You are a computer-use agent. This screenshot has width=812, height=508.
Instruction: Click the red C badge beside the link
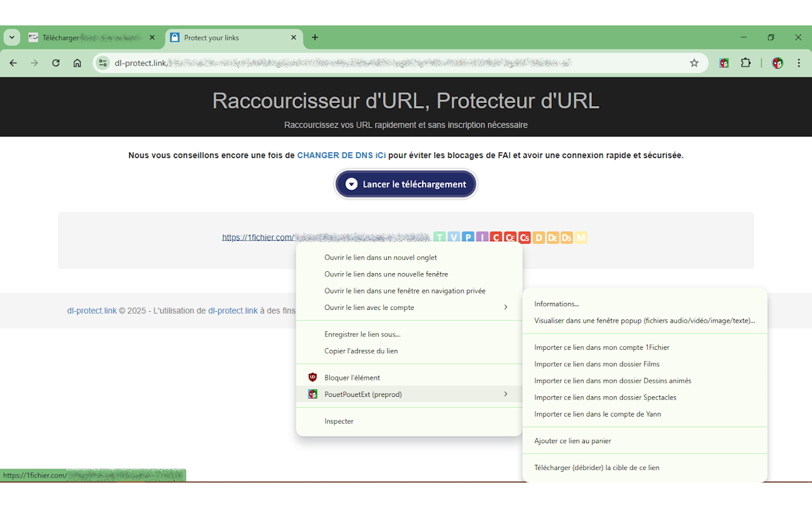point(496,237)
